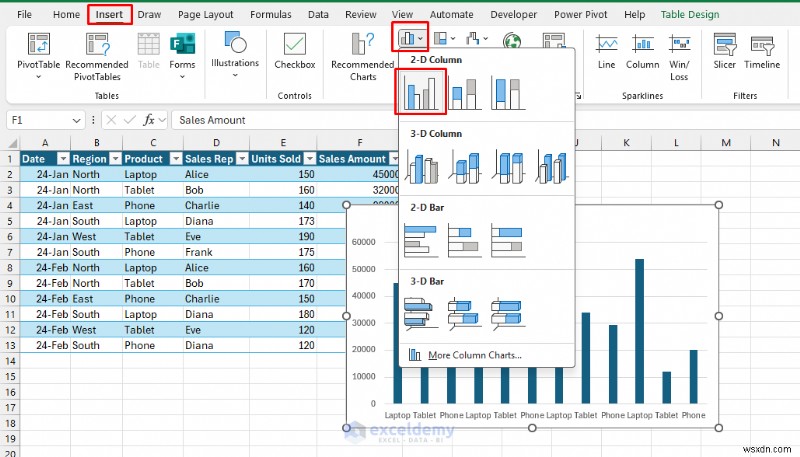Open the Sales Rep column filter dropdown

(242, 159)
